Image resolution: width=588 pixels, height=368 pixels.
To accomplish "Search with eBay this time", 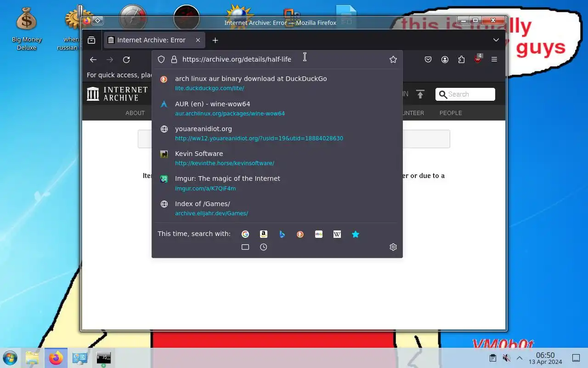I will coord(319,234).
